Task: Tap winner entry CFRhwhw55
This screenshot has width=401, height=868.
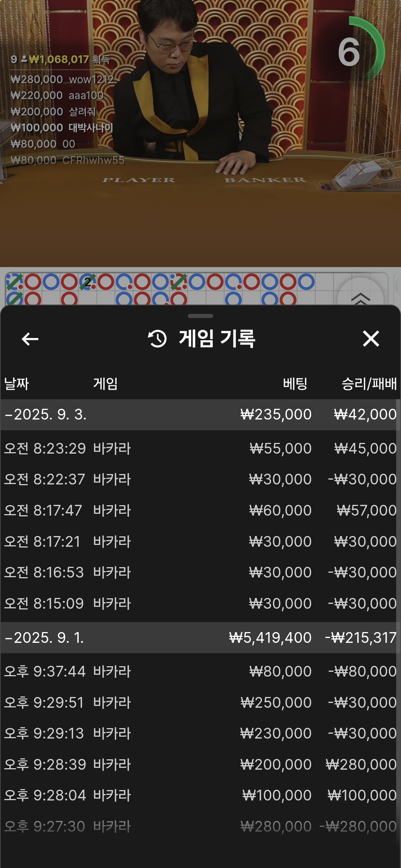Action: [68, 160]
